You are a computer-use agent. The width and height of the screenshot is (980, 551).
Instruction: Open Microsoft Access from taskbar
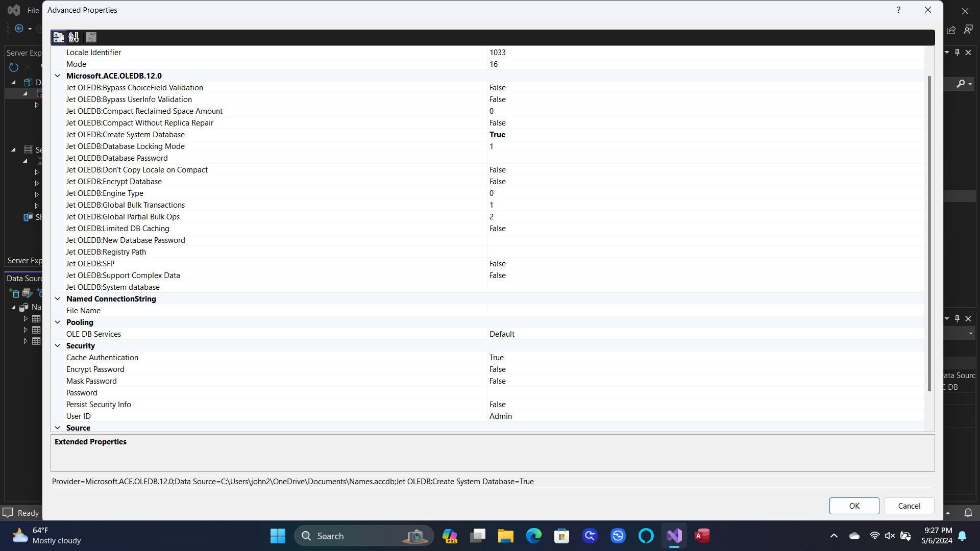[x=702, y=536]
